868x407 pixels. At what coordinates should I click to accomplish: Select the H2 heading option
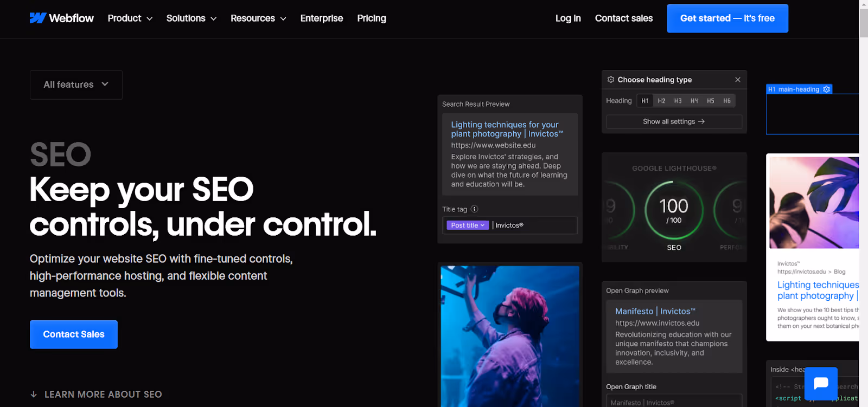point(661,101)
